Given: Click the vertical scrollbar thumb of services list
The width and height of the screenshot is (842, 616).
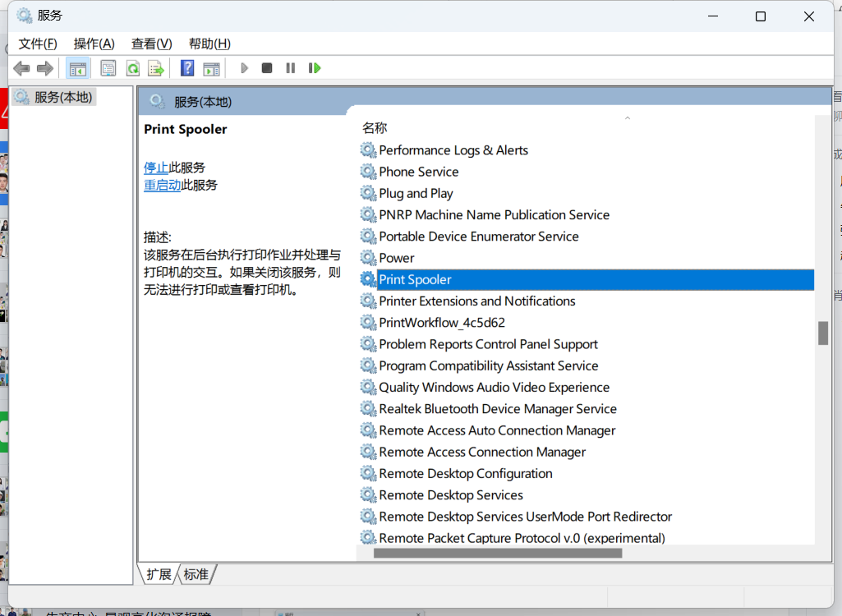Looking at the screenshot, I should (x=822, y=333).
